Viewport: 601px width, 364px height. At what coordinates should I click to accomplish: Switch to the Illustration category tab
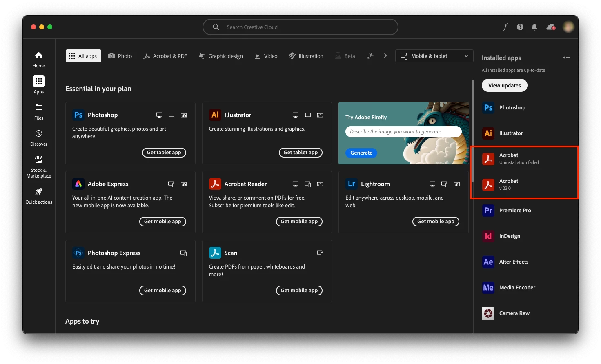tap(306, 56)
